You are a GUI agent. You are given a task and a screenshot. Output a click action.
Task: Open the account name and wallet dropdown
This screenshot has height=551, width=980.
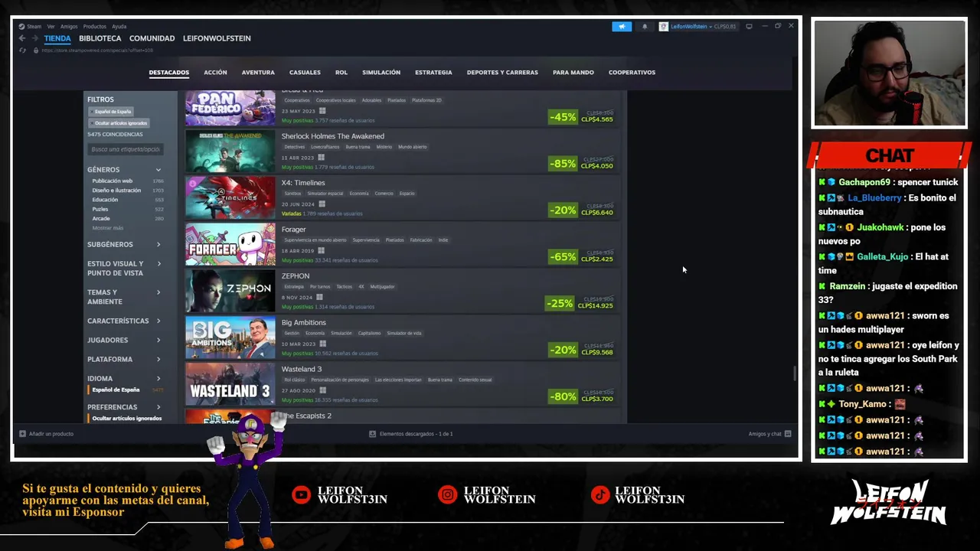coord(703,26)
